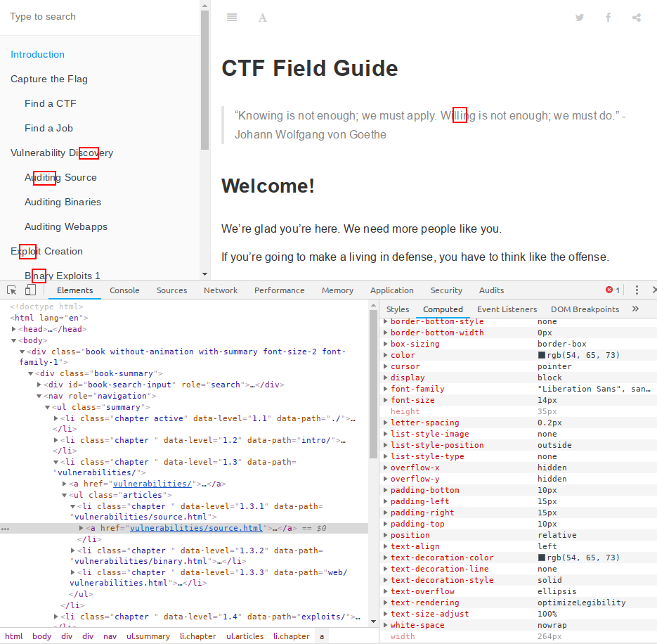Show more Styles pane tabs chevron
The image size is (657, 644).
tap(635, 309)
